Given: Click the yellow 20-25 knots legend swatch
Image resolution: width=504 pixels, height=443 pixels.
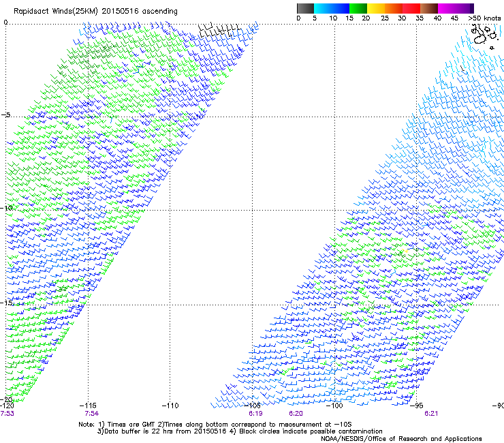Looking at the screenshot, I should tap(376, 8).
